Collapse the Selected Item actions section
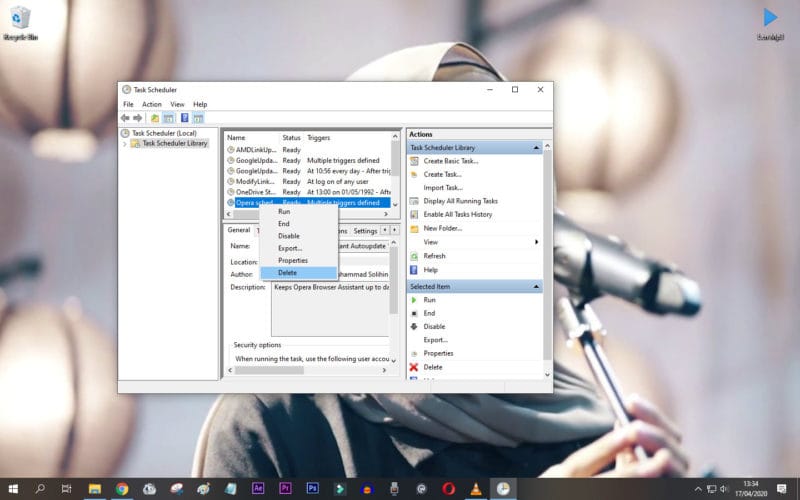Image resolution: width=800 pixels, height=500 pixels. click(x=536, y=287)
